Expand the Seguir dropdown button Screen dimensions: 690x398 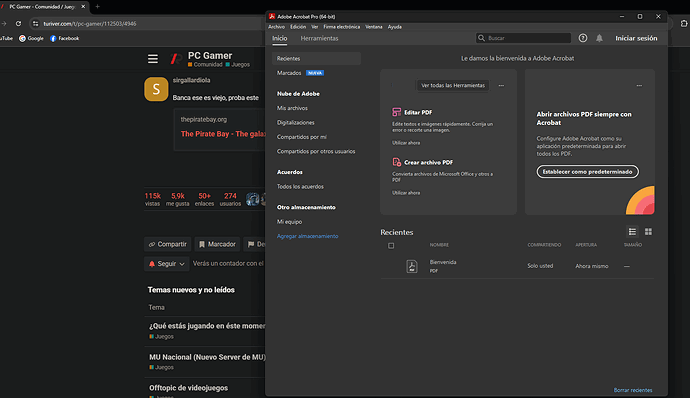(166, 264)
